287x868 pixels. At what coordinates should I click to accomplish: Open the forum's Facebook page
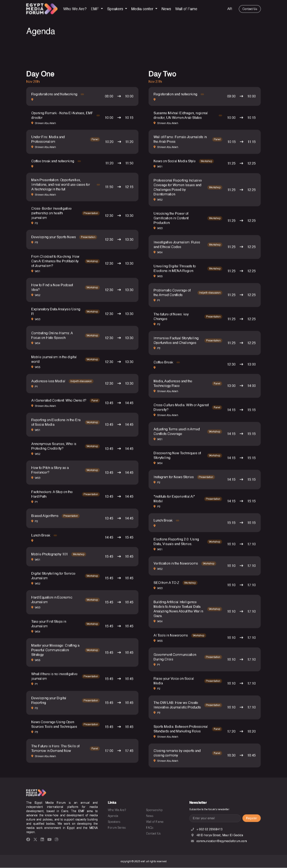28,839
